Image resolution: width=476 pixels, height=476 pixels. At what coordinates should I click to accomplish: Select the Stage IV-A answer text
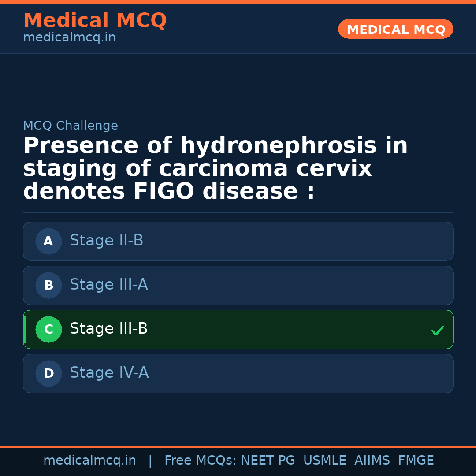(109, 373)
